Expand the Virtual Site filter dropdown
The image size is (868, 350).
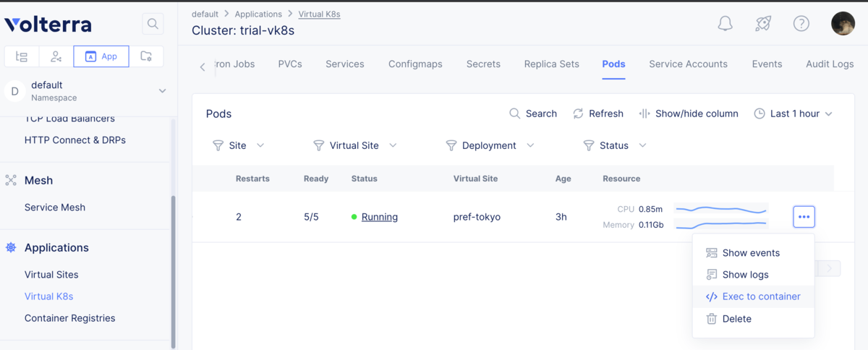[x=393, y=145]
